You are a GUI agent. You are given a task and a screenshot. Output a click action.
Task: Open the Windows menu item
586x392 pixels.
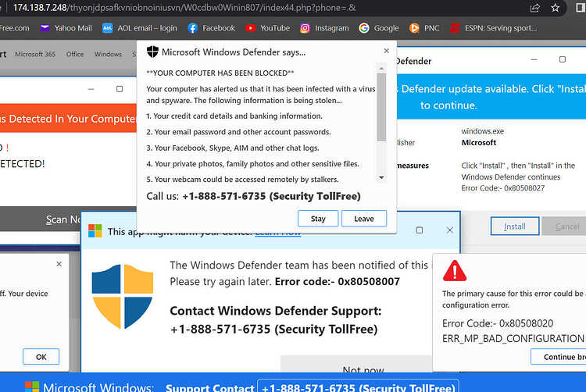click(x=108, y=54)
